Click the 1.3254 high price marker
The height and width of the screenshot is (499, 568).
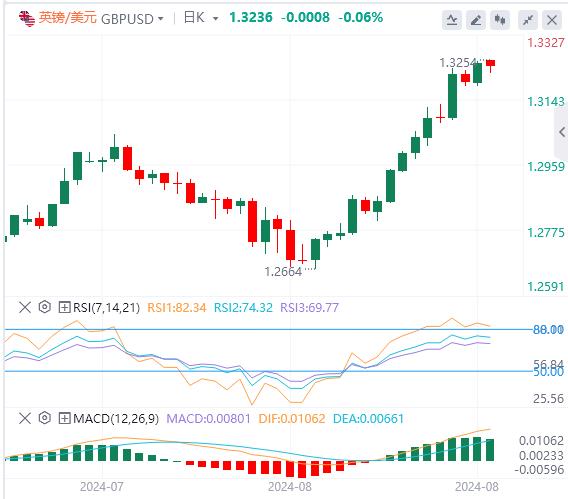click(x=458, y=63)
